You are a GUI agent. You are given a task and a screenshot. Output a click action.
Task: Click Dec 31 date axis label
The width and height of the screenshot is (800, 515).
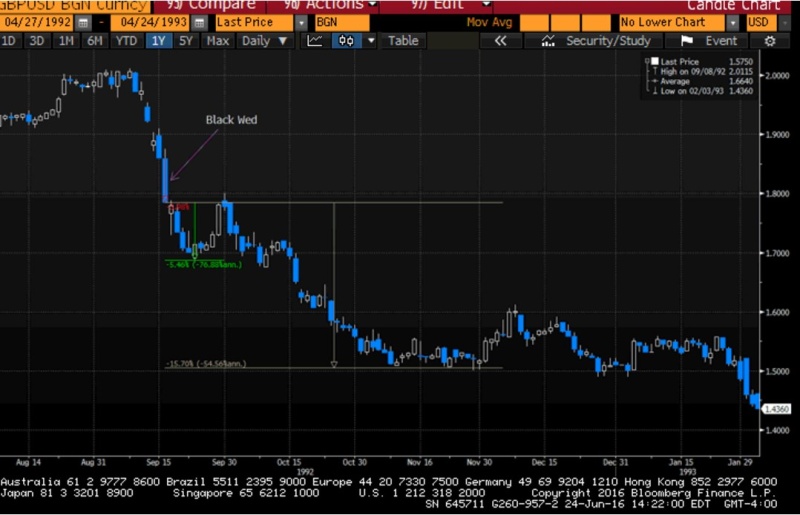click(x=615, y=462)
